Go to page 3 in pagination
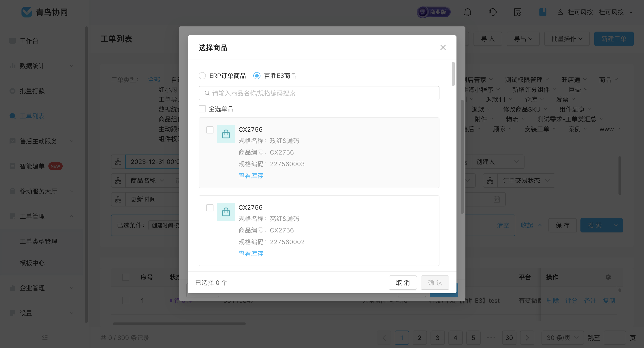 437,338
